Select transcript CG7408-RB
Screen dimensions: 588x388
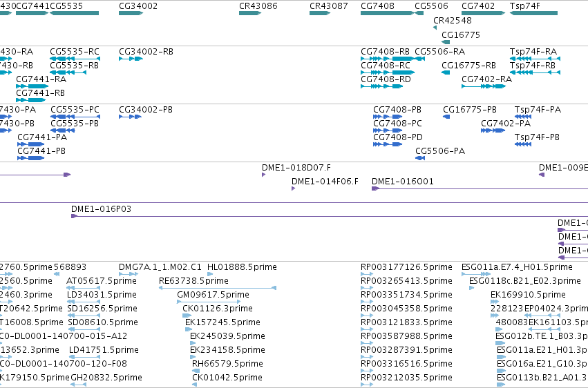(388, 59)
